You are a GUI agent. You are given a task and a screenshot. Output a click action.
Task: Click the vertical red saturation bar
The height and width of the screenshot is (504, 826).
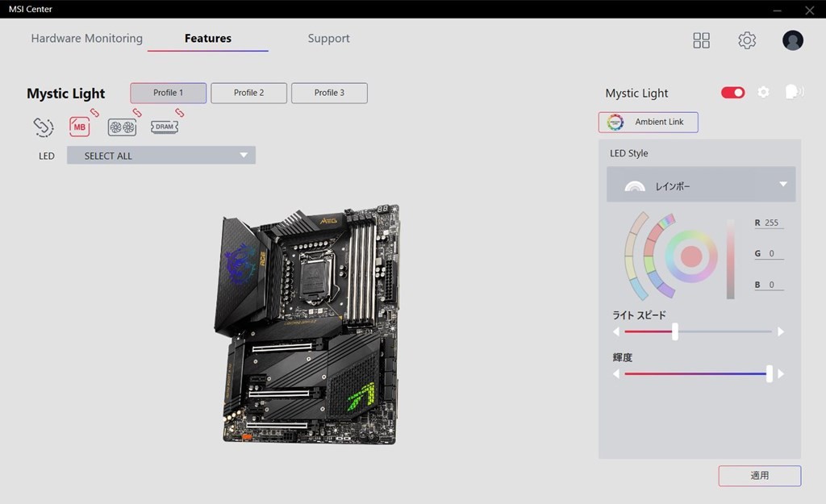click(x=731, y=259)
